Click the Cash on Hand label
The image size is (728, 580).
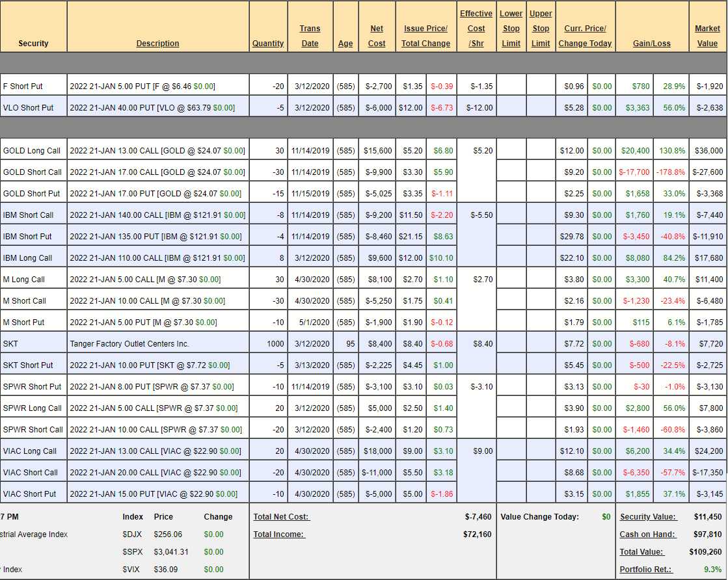pos(647,534)
